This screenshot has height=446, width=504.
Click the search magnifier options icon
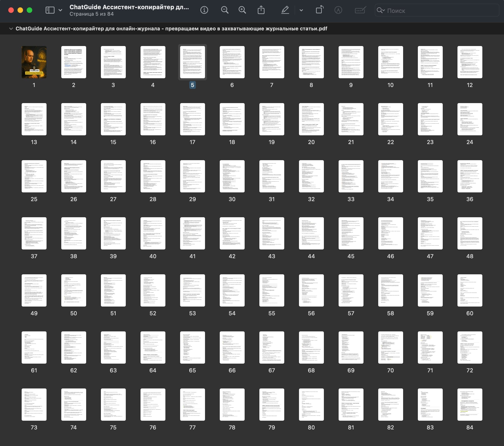coord(381,10)
